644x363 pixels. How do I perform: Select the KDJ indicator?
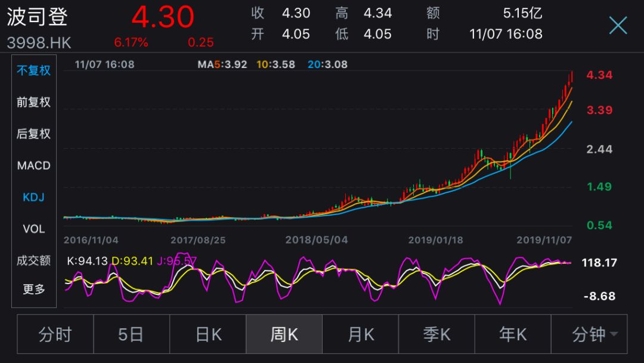33,198
